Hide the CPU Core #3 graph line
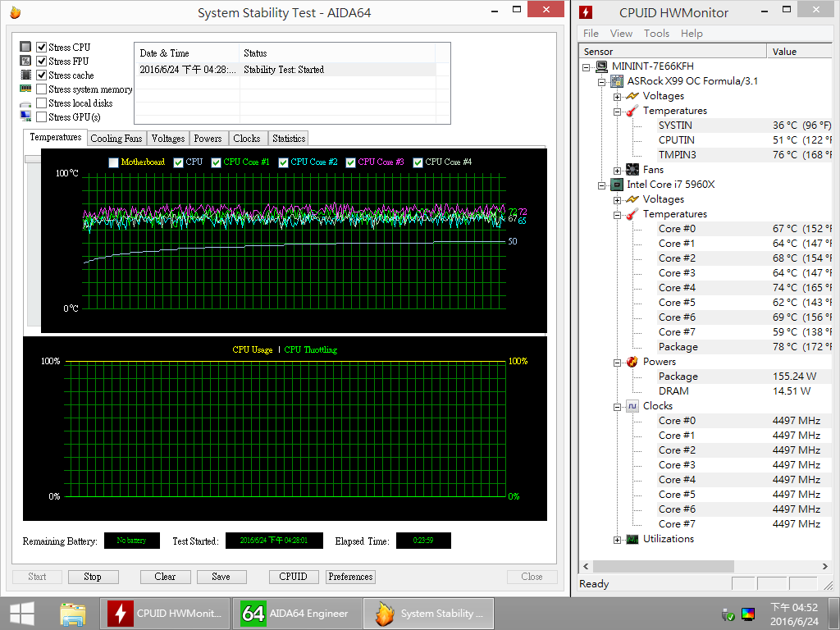 (350, 162)
